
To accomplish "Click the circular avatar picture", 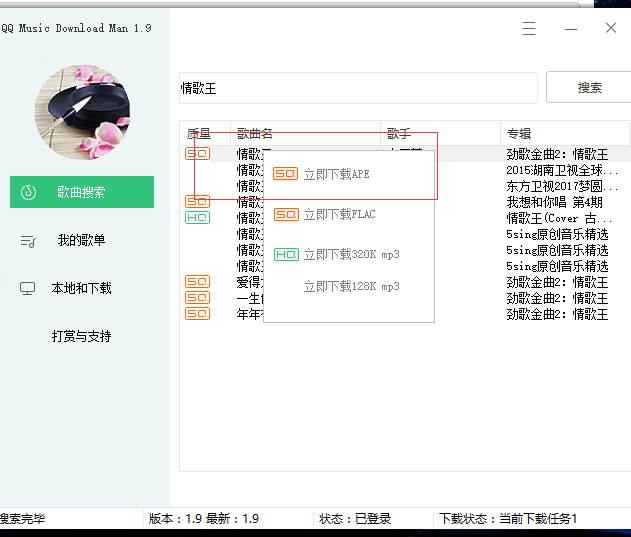I will tap(82, 112).
